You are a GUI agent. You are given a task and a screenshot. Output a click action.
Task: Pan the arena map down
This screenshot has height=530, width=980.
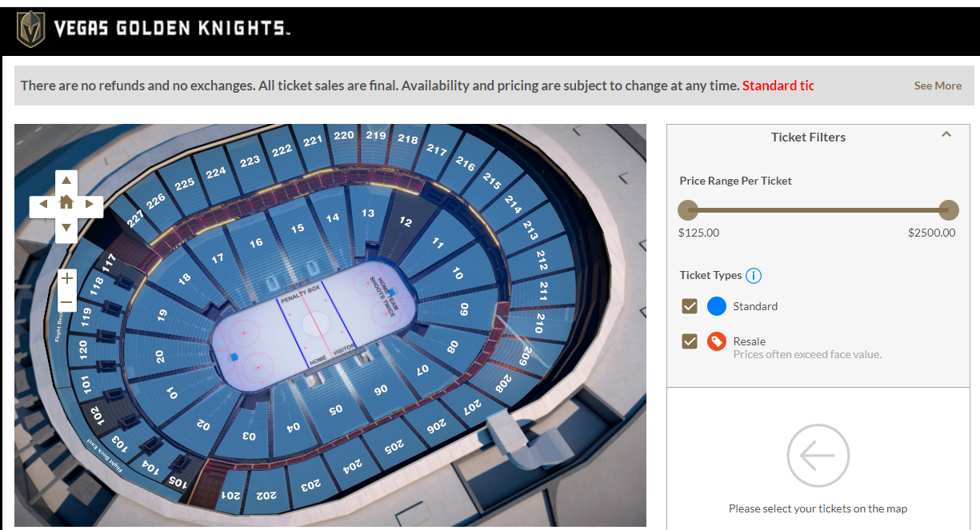coord(66,229)
